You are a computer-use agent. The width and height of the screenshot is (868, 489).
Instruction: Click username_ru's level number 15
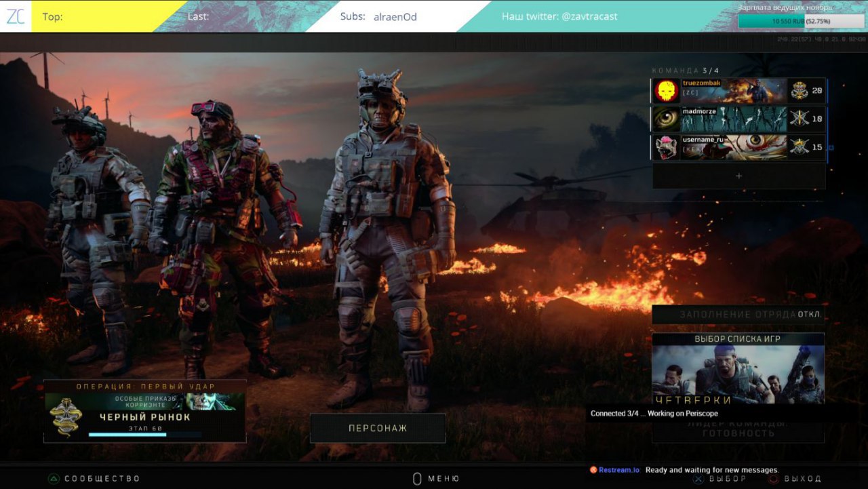click(x=817, y=148)
